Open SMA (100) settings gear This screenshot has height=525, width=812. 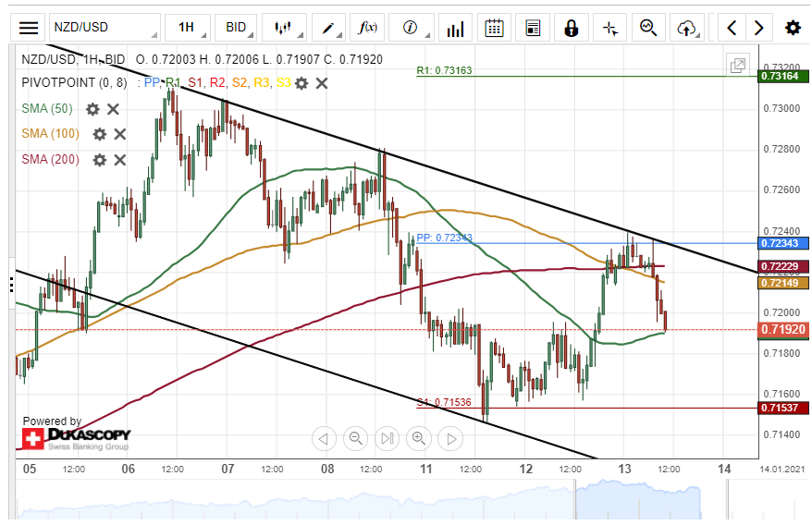(x=100, y=134)
